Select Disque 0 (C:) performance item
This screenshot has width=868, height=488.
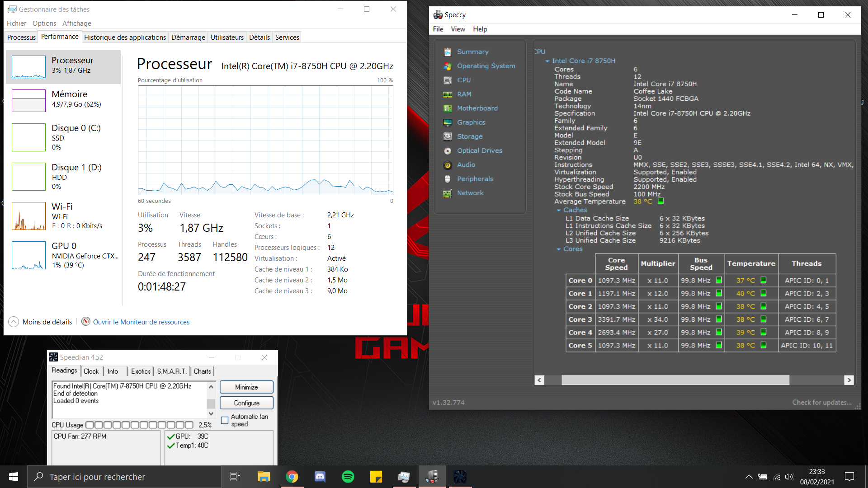click(x=63, y=137)
